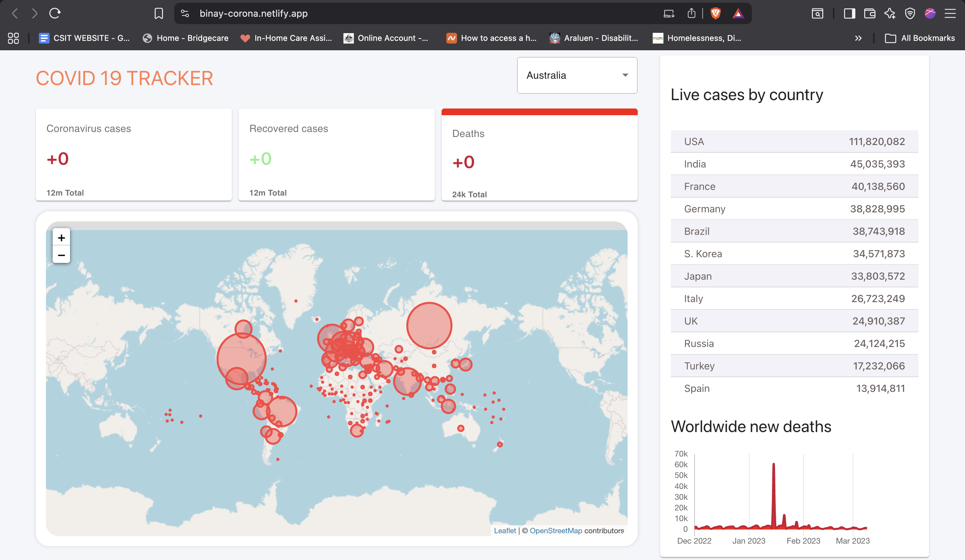Click the Leaflet attribution link
Viewport: 965px width, 560px height.
click(505, 531)
